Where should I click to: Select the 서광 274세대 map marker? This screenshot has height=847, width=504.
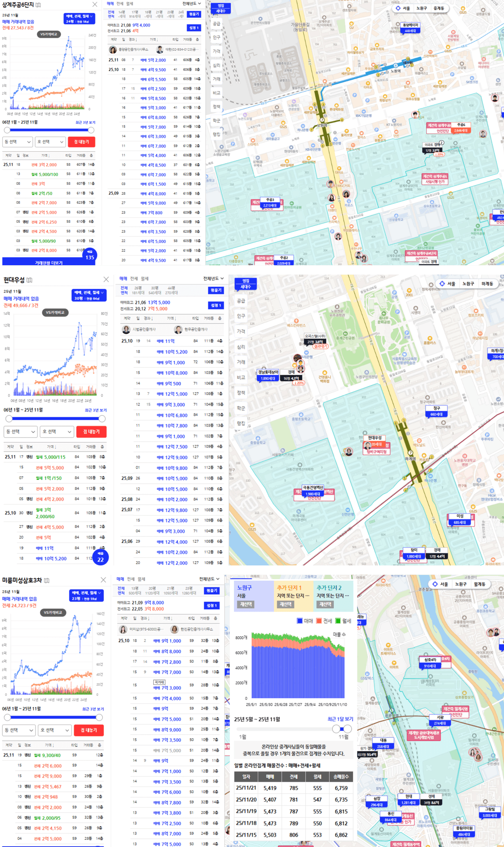coord(440,720)
